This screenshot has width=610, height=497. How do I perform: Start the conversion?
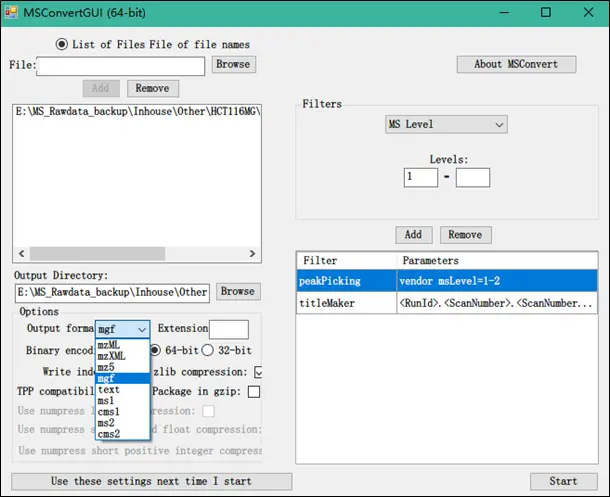[x=564, y=481]
